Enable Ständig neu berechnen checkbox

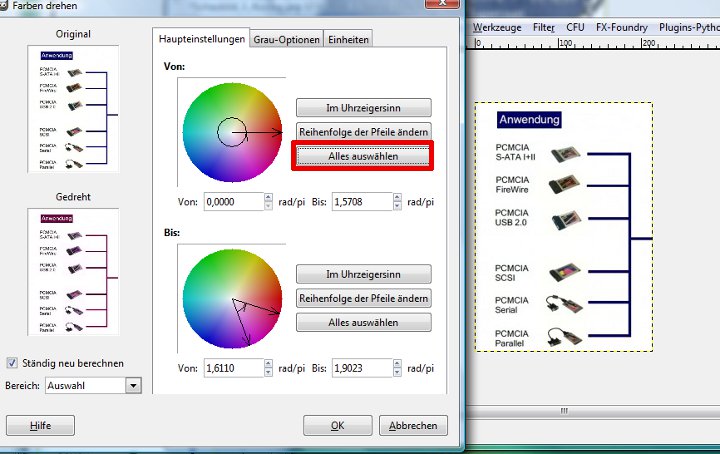coord(13,363)
